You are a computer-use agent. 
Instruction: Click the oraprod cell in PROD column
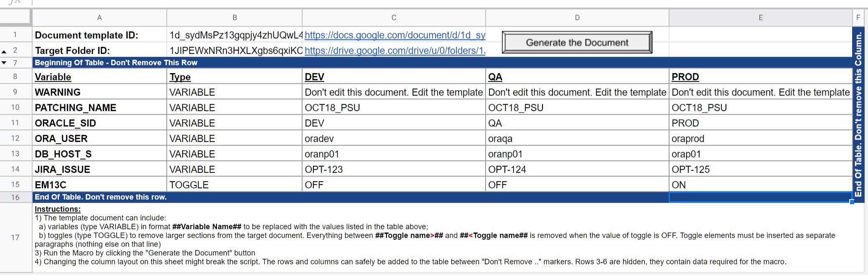tap(760, 139)
